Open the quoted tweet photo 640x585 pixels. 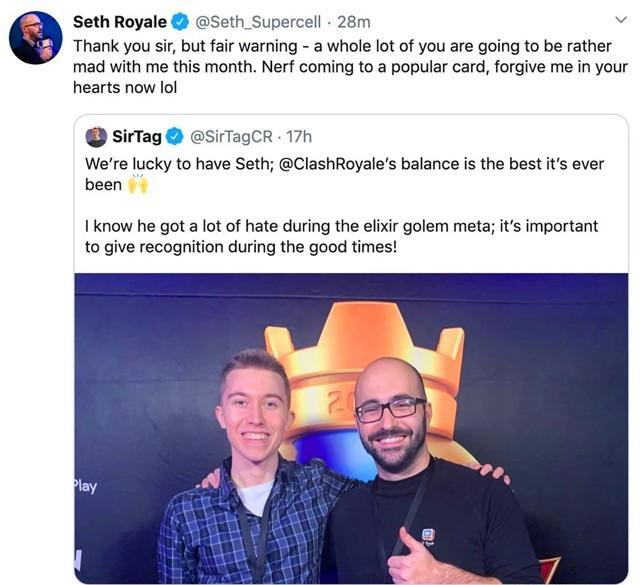pos(351,429)
